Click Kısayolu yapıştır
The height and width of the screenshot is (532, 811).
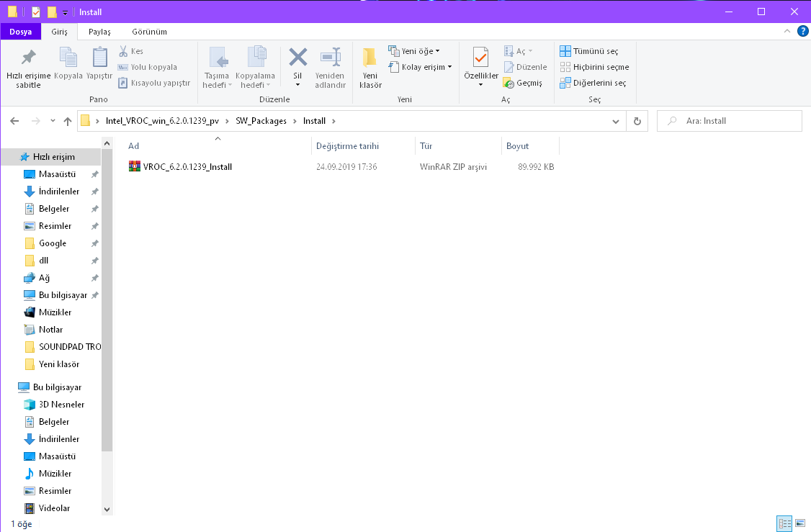pyautogui.click(x=154, y=83)
